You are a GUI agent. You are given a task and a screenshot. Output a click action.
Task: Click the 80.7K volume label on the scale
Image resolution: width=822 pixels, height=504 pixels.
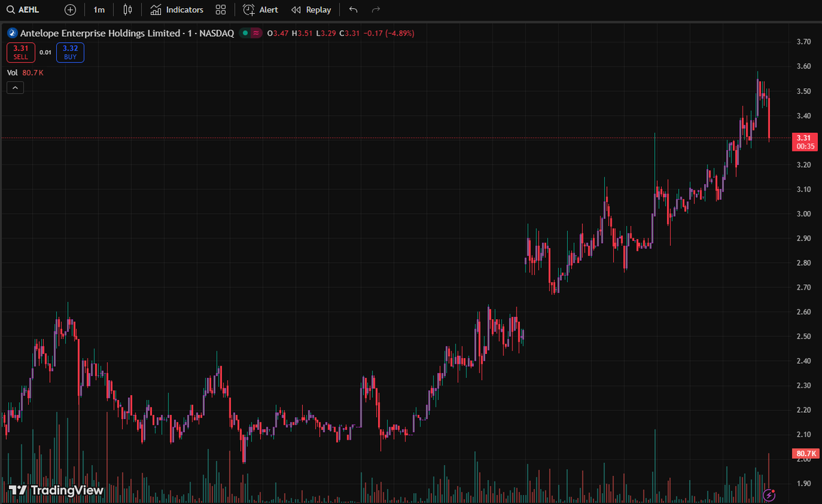(805, 453)
